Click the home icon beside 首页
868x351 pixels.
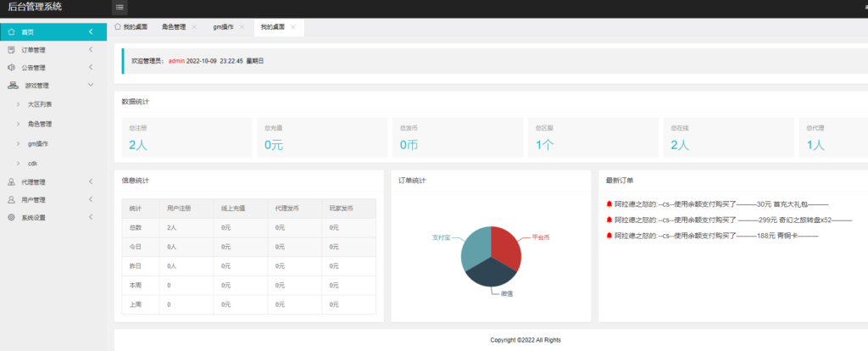pos(11,32)
